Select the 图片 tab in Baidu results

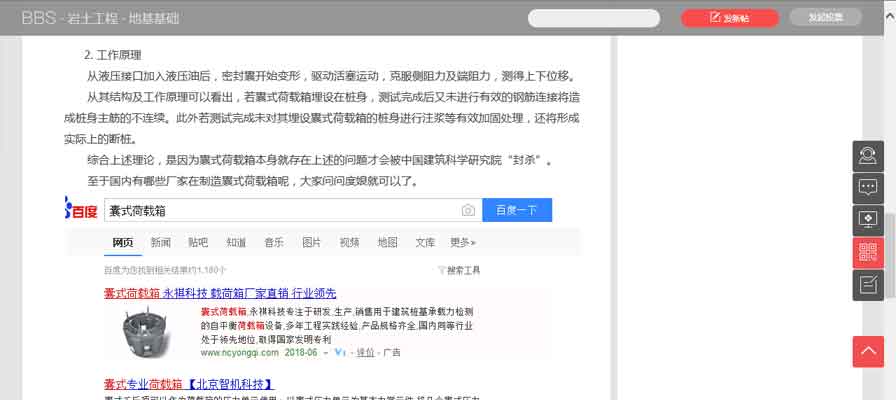tap(311, 242)
